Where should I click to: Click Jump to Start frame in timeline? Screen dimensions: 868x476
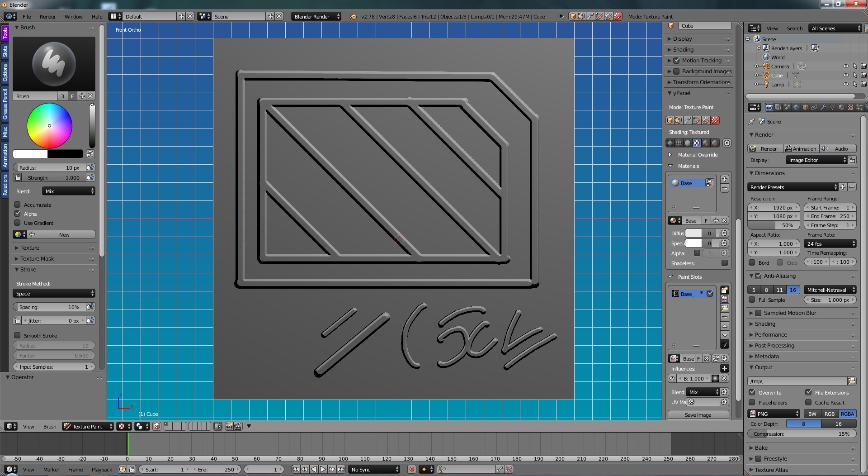(x=296, y=469)
